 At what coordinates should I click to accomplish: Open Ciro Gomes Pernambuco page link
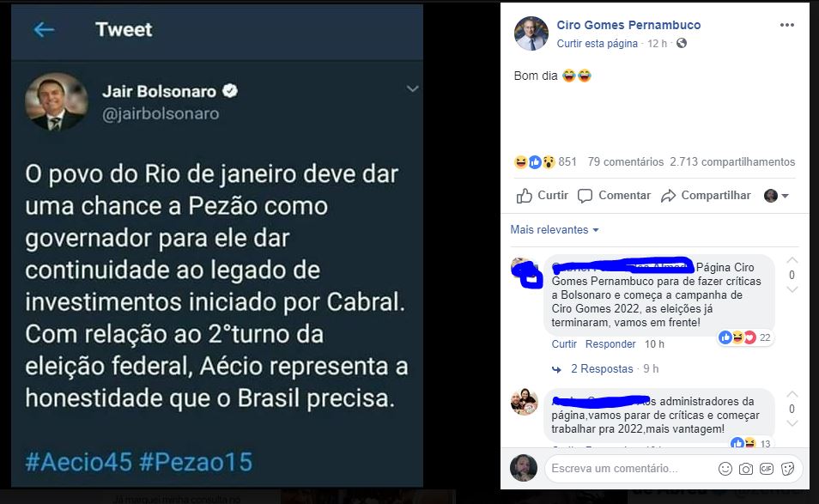(628, 25)
